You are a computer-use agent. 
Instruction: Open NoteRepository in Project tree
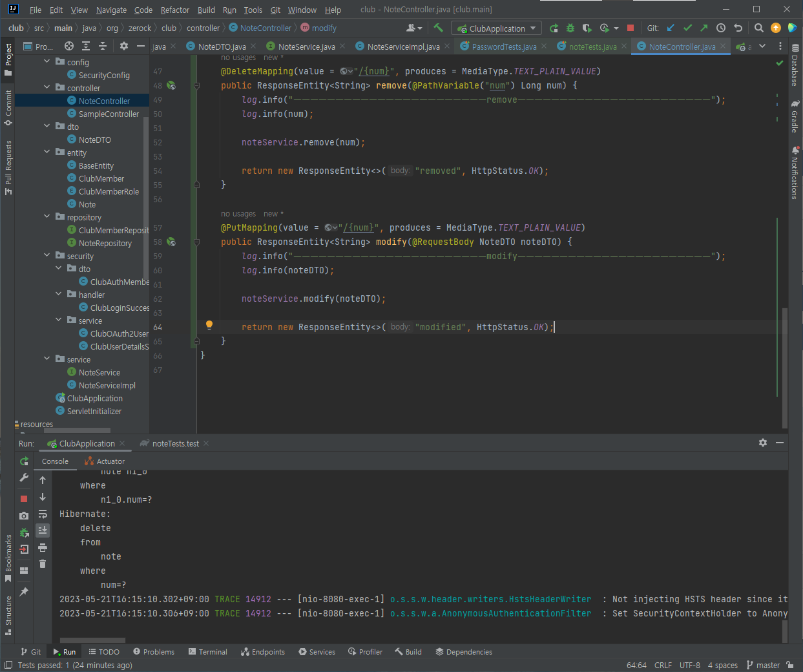(x=105, y=243)
